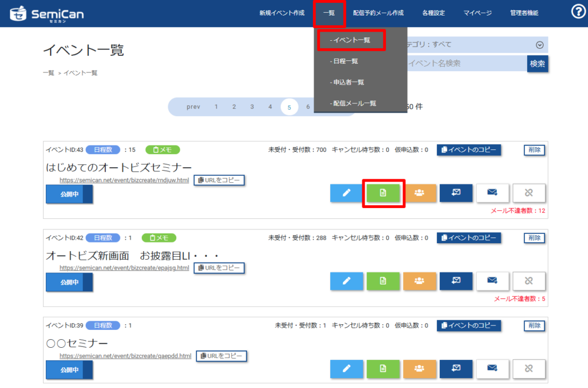
Task: Open the 一覧 top menu
Action: (329, 13)
